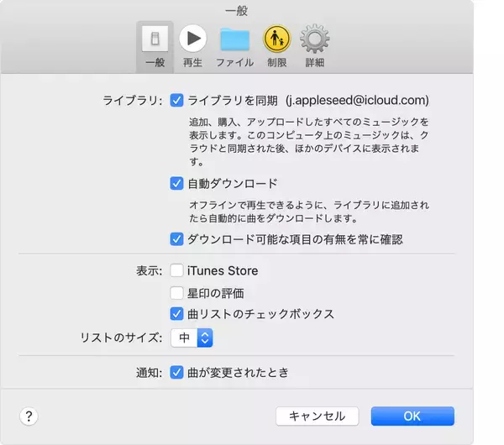This screenshot has width=504, height=445.
Task: Toggle 曲が変更されたとき notification checkbox
Action: point(176,373)
